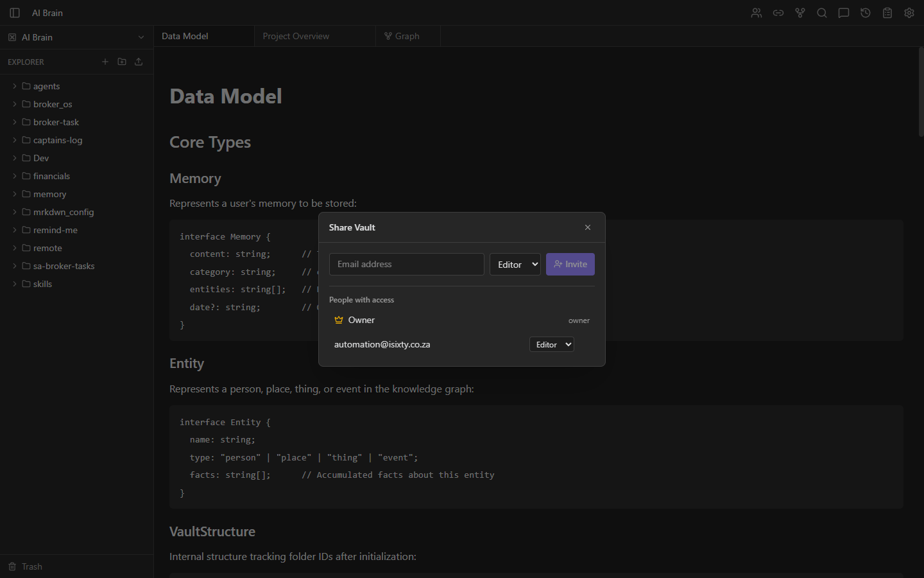Change automation@isixty.co.za role dropdown

[x=551, y=344]
